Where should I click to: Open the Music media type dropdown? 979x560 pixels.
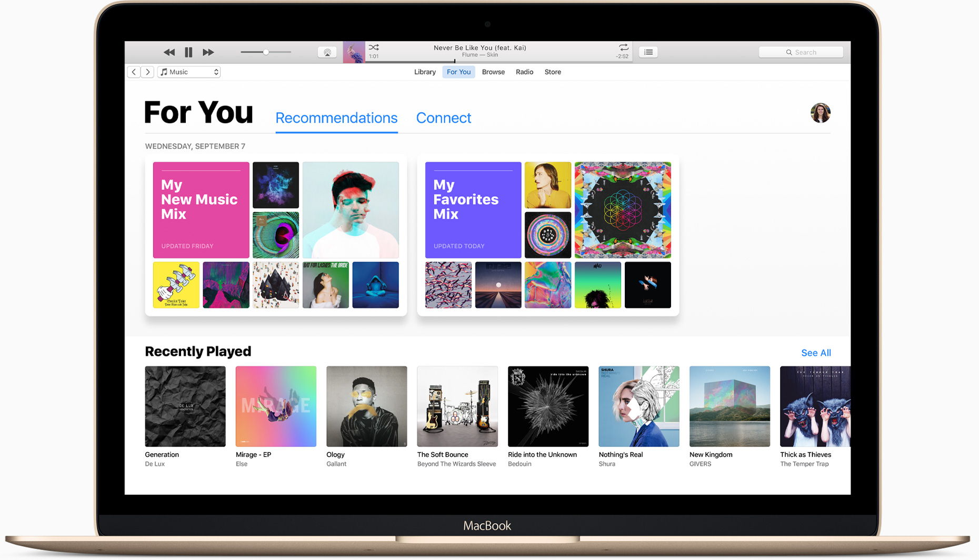coord(189,72)
